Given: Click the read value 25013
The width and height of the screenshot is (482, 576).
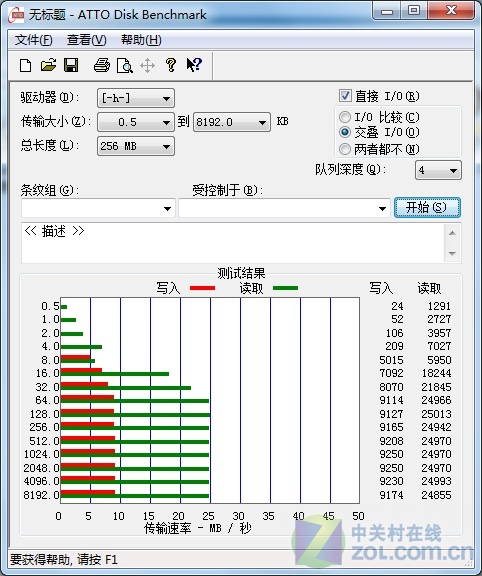Looking at the screenshot, I should pos(436,414).
